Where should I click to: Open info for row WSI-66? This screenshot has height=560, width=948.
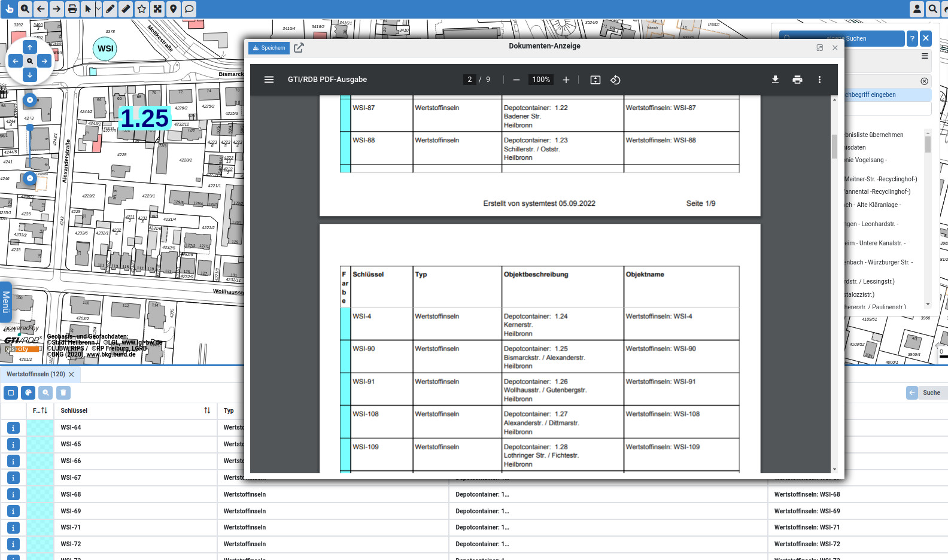tap(13, 461)
